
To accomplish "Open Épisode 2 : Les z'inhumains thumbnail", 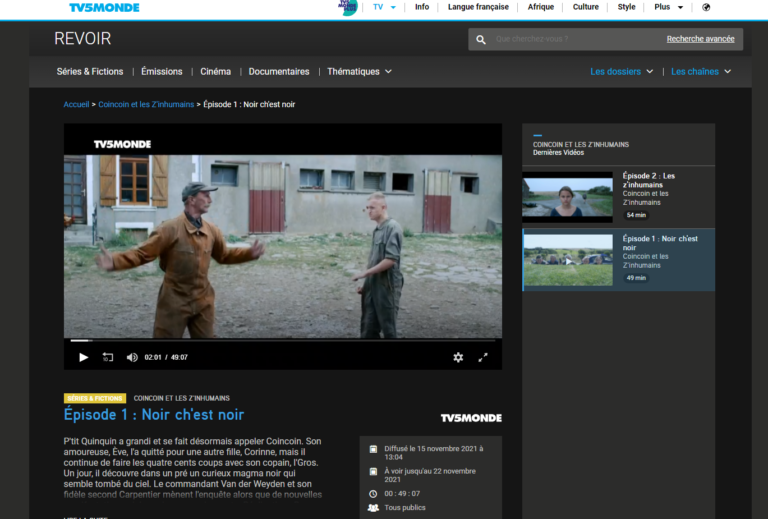I will pos(567,197).
